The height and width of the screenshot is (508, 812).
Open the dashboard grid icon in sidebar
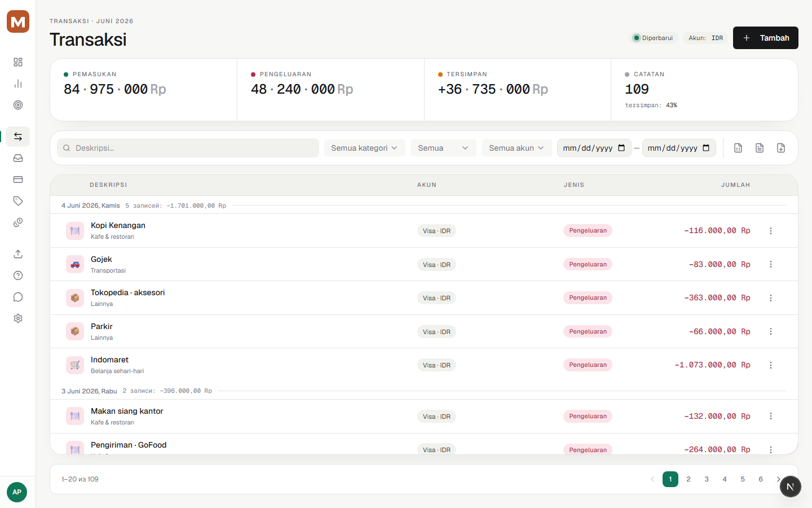[x=18, y=62]
